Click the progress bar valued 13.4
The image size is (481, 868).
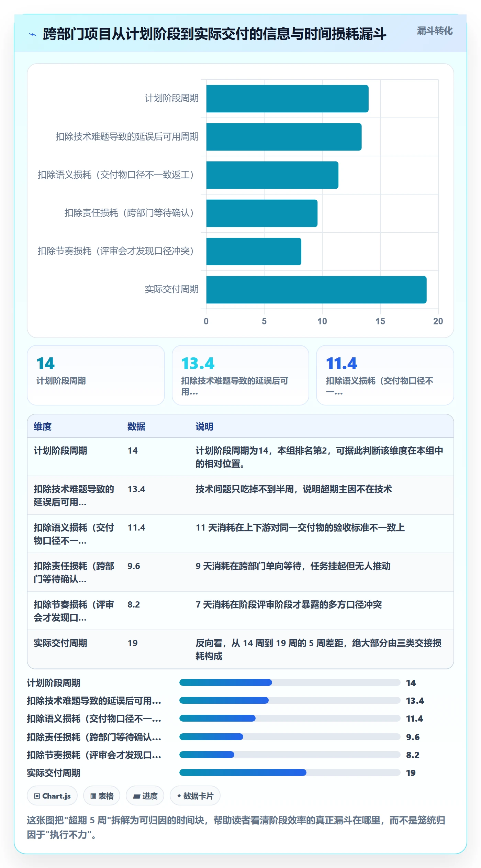[x=290, y=700]
